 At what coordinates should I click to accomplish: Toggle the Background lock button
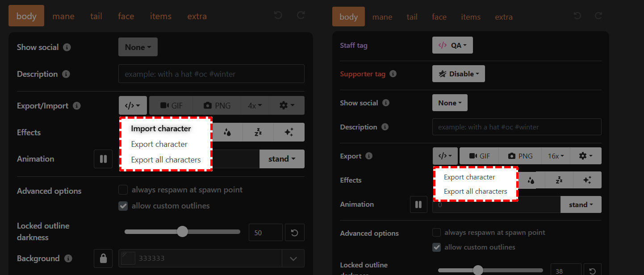click(x=103, y=258)
